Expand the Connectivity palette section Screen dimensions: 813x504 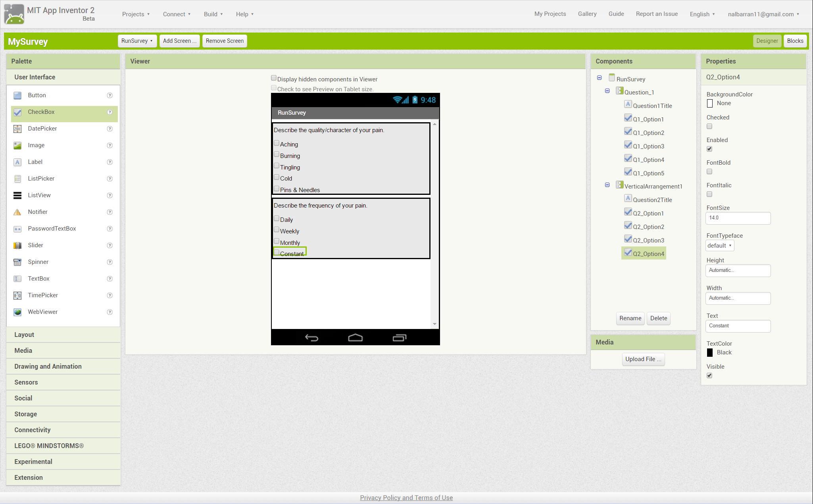pos(63,430)
